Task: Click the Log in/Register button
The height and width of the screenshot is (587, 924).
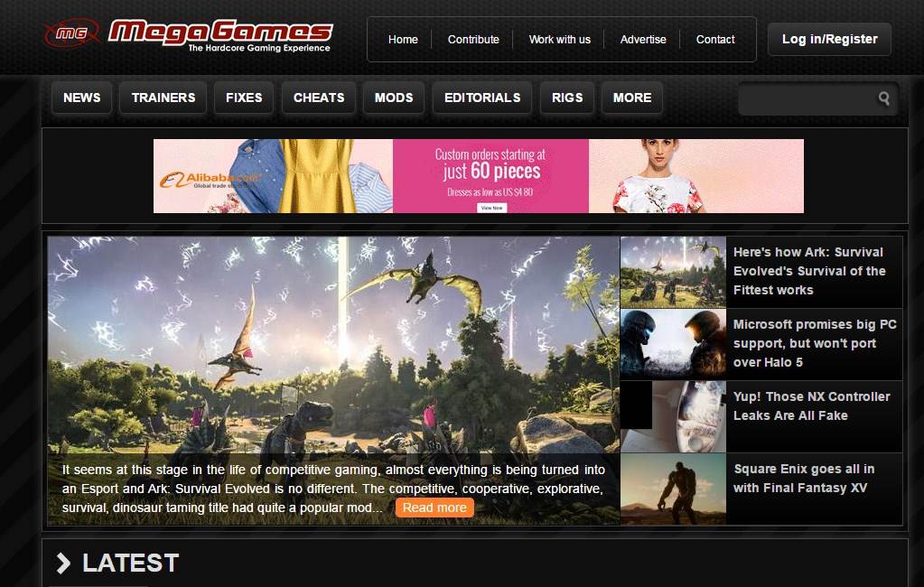Action: tap(829, 40)
